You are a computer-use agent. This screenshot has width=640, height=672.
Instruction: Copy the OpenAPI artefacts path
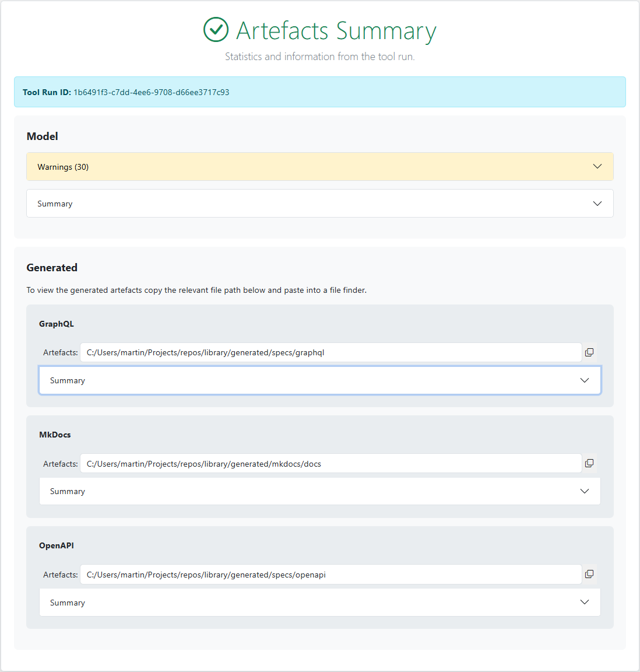(589, 574)
